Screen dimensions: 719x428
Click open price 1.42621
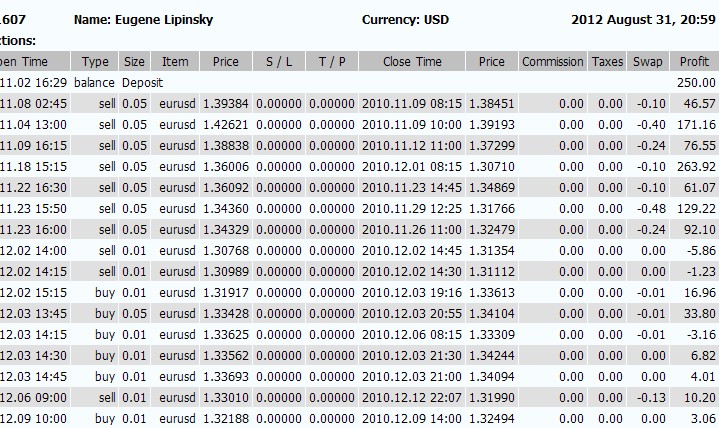(226, 125)
